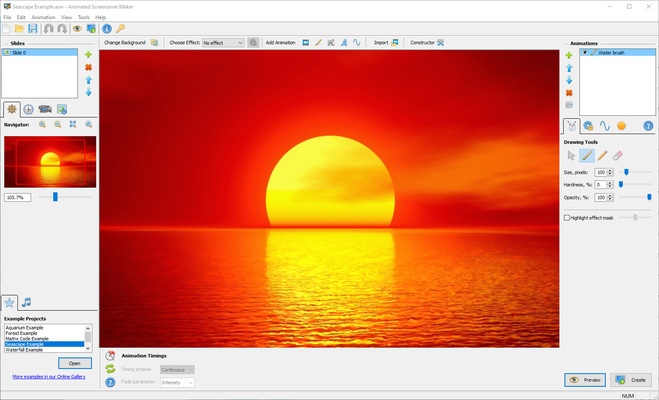
Task: Create a new project with blank page icon
Action: point(6,29)
